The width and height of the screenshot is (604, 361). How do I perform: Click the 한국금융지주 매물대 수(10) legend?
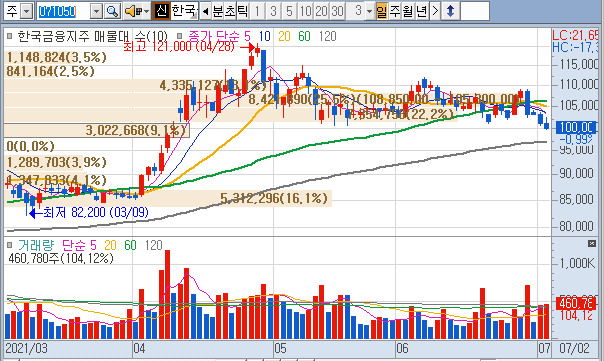pos(92,36)
